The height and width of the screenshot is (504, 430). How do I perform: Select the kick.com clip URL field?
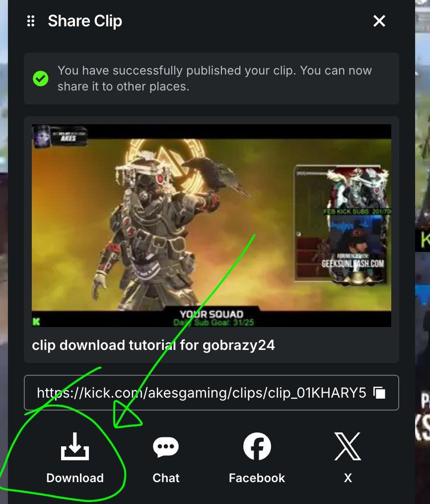pyautogui.click(x=212, y=393)
